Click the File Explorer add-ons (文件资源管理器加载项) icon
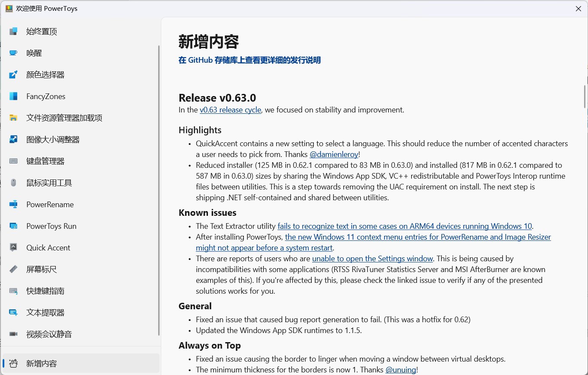The width and height of the screenshot is (588, 375). pos(13,118)
